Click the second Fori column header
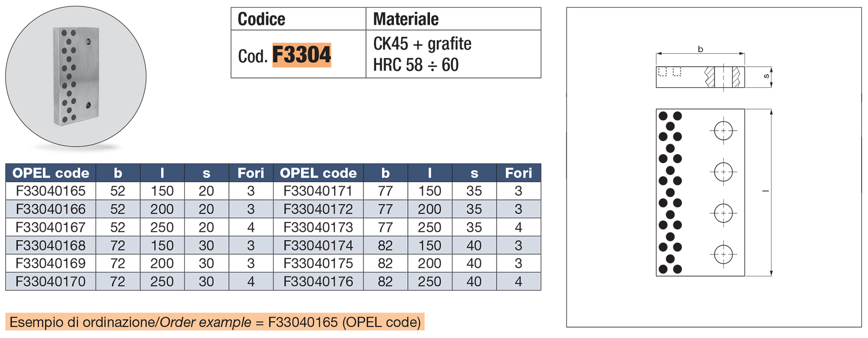 519,173
